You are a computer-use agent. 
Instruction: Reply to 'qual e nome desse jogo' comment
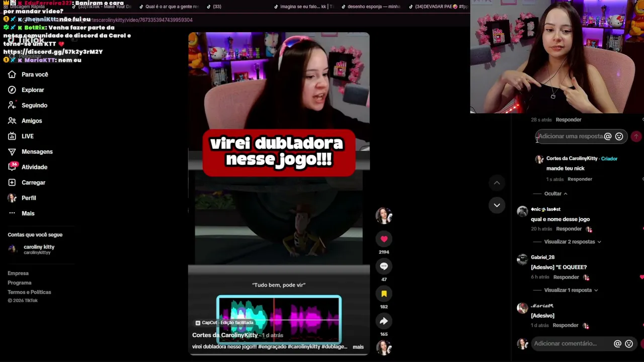[x=569, y=229]
